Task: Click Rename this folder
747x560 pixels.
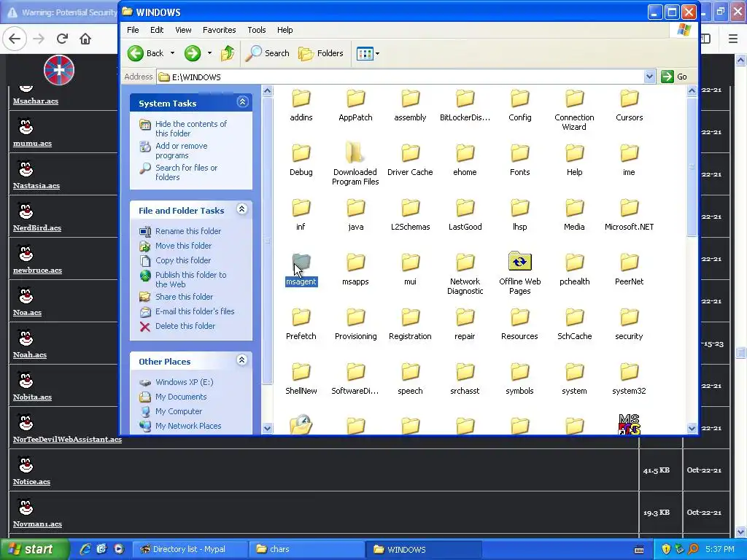Action: pos(188,231)
